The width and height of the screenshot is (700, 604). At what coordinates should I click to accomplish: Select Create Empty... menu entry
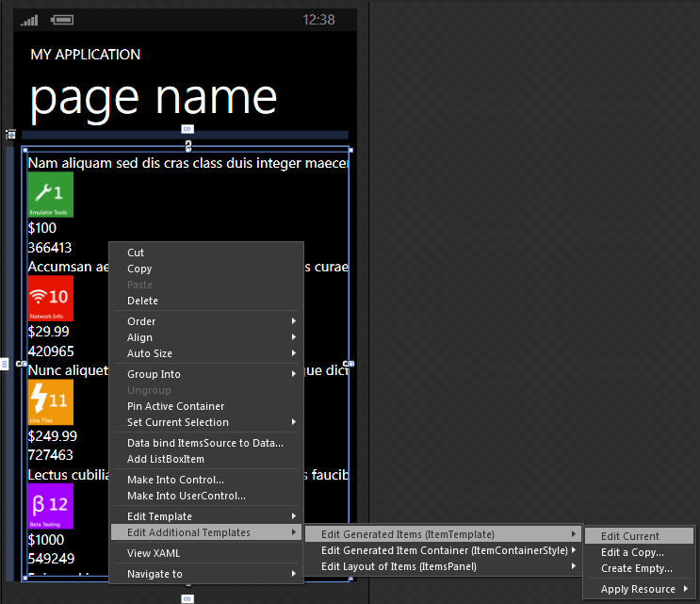pos(636,568)
